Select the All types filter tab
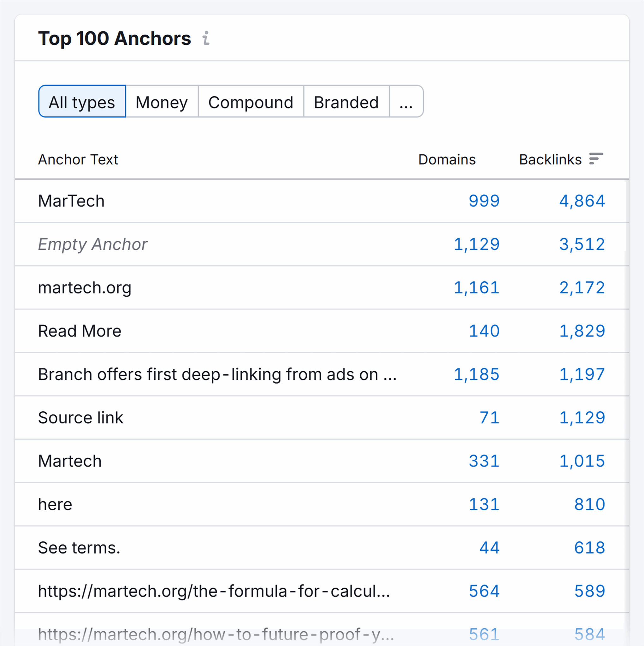This screenshot has height=646, width=644. 82,102
